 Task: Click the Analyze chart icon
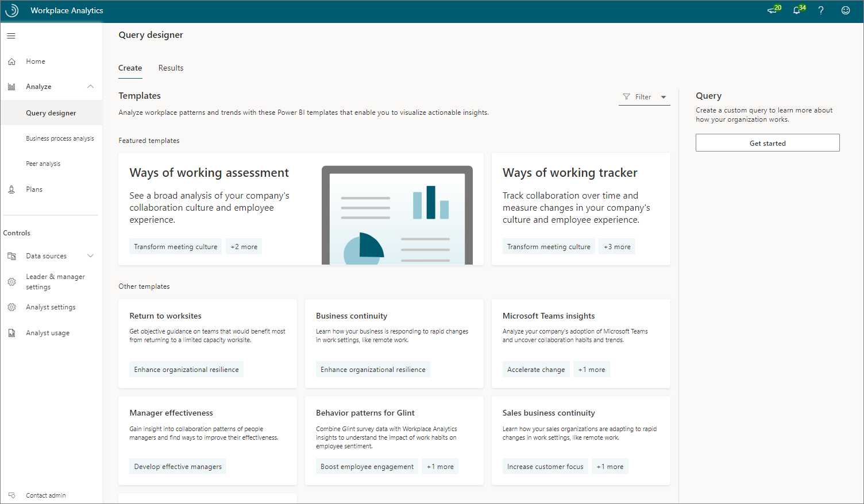click(x=11, y=87)
